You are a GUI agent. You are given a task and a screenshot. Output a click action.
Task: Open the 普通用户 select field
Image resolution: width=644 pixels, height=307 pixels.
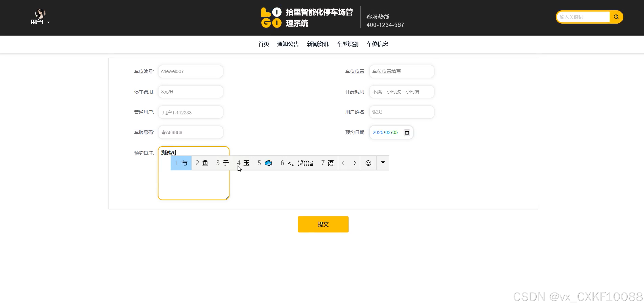pyautogui.click(x=190, y=112)
